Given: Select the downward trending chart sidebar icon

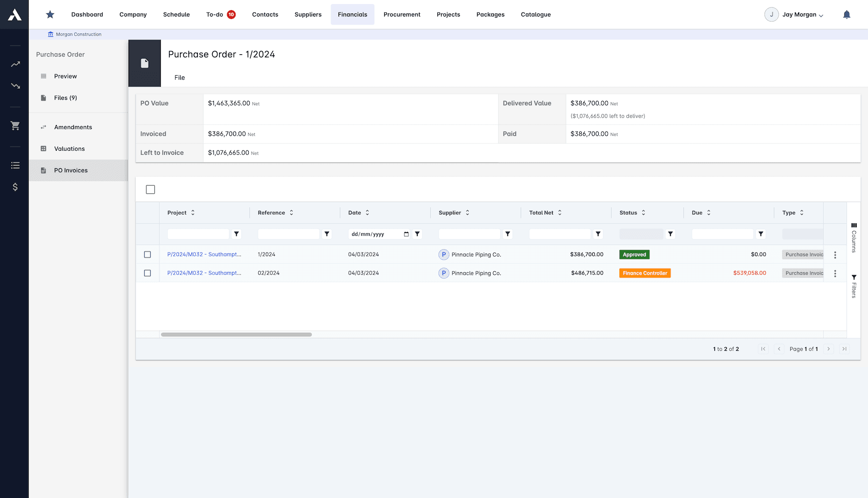Looking at the screenshot, I should (x=15, y=86).
